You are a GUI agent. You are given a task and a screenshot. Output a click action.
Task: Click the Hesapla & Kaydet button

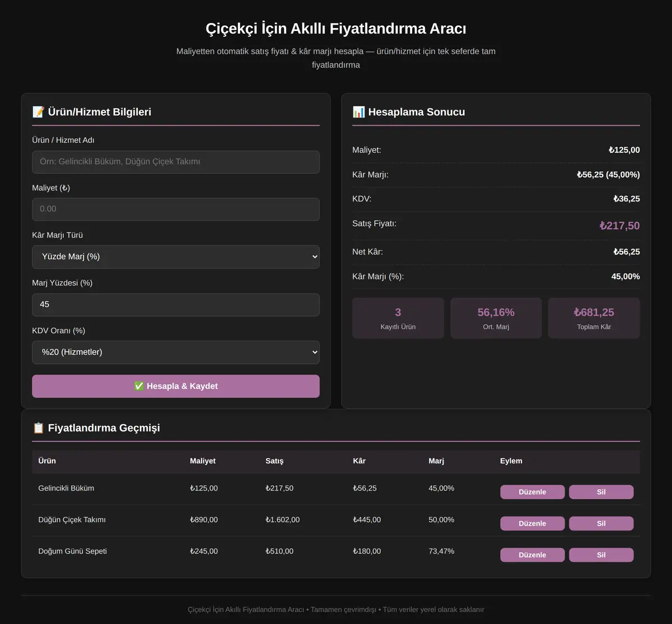(x=176, y=386)
